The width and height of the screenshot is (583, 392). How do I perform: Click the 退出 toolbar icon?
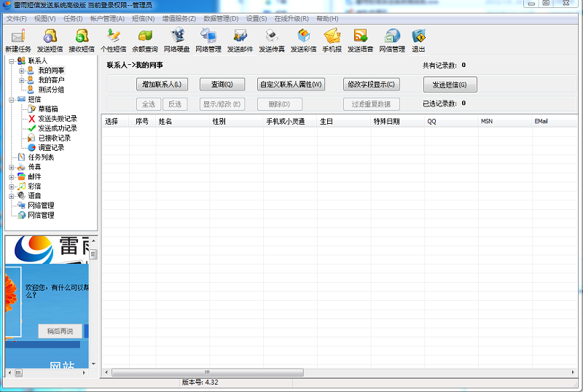click(x=418, y=40)
